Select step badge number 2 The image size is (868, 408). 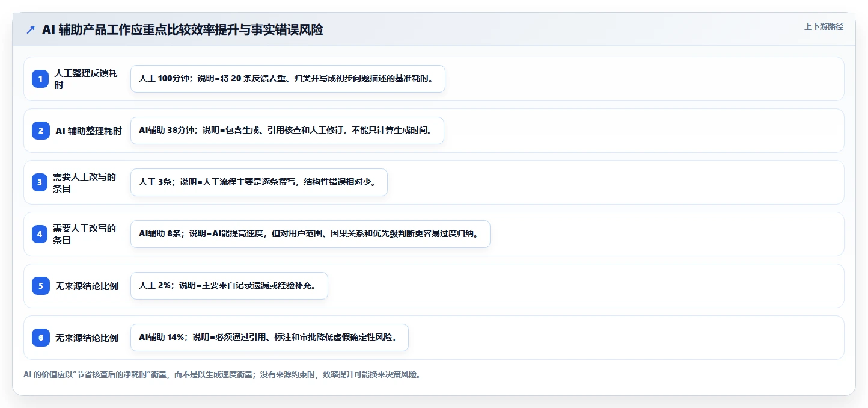point(41,131)
